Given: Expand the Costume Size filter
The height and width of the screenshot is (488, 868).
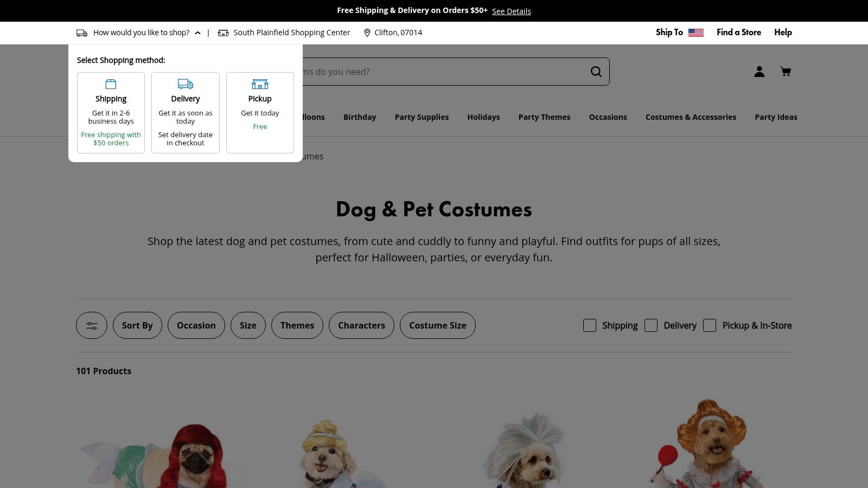Looking at the screenshot, I should pos(437,325).
